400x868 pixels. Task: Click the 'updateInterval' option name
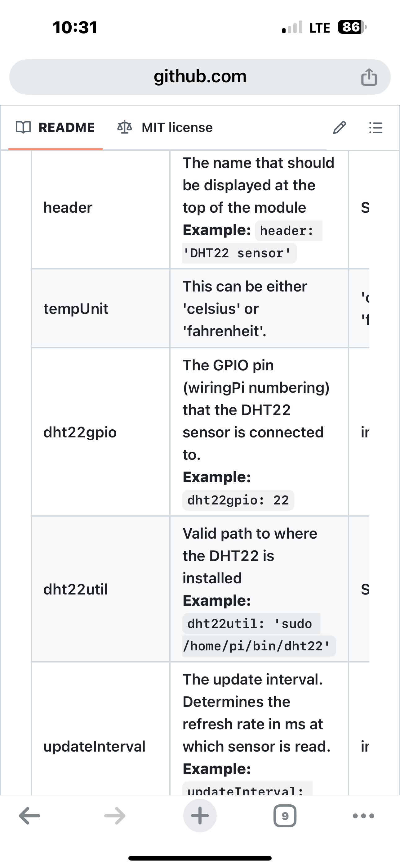94,746
